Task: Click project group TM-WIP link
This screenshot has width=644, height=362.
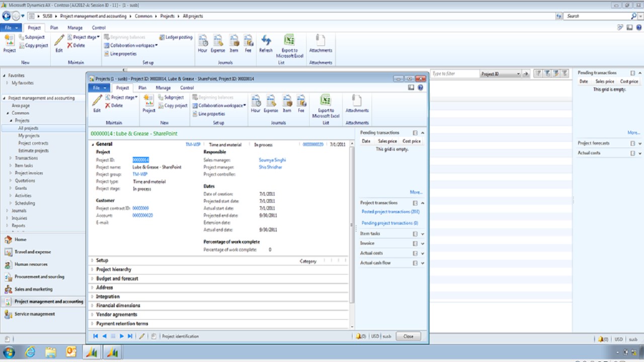Action: pyautogui.click(x=140, y=174)
